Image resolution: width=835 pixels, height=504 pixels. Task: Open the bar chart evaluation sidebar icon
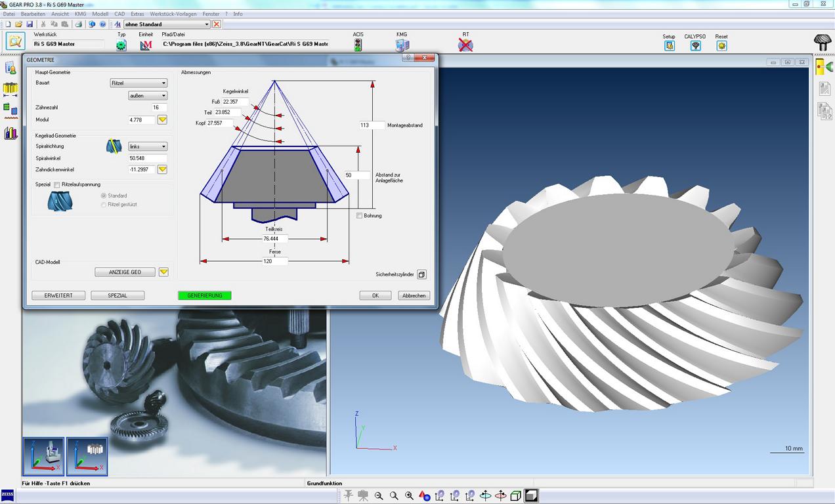click(11, 133)
